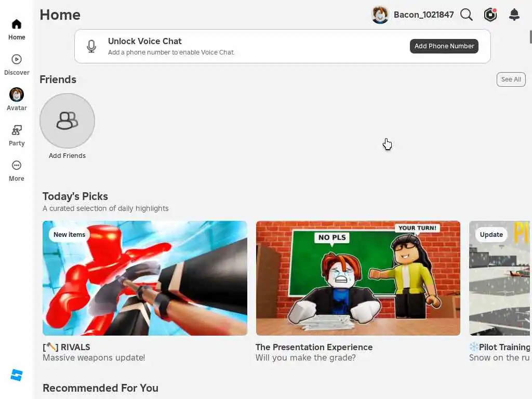This screenshot has width=532, height=399.
Task: Click the Roblox Studio logo icon
Action: pos(16,375)
